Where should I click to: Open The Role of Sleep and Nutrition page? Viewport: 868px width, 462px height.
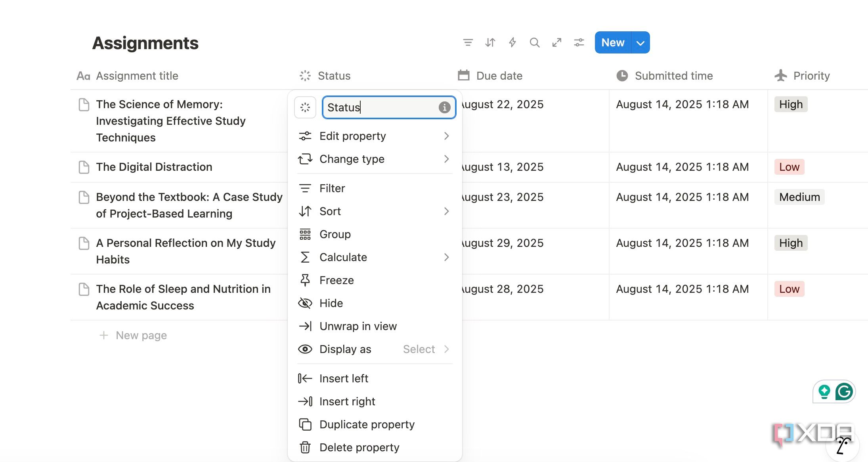183,298
